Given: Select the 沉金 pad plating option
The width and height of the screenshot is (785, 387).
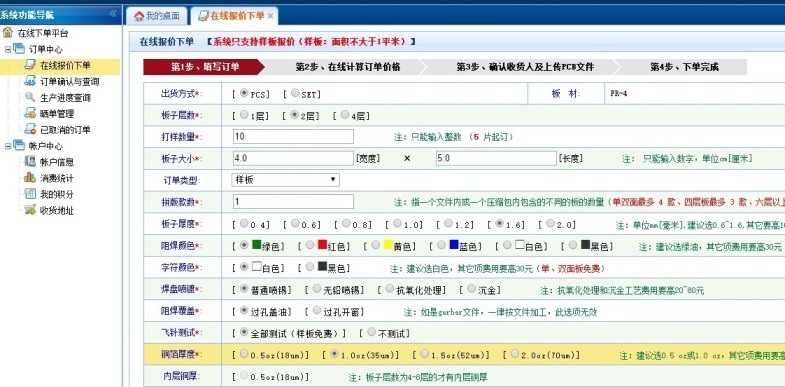Looking at the screenshot, I should point(471,289).
